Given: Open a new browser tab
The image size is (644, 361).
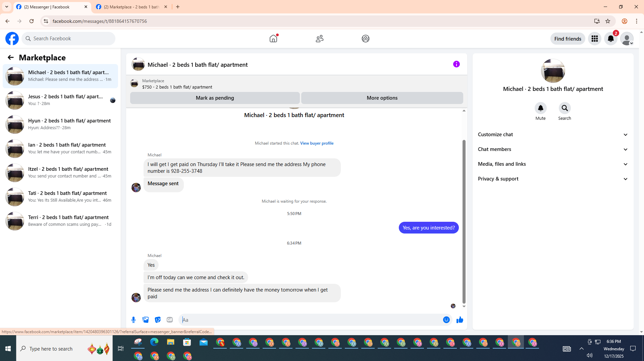Looking at the screenshot, I should (178, 7).
